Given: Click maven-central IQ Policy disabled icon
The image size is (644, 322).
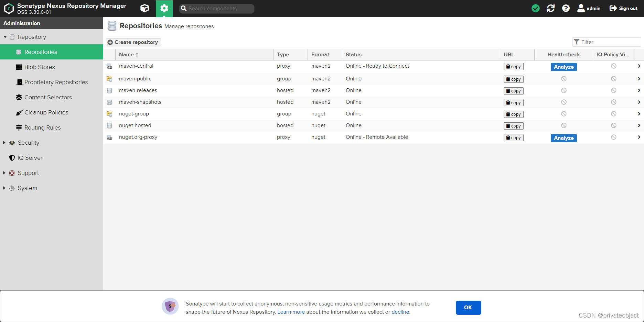Looking at the screenshot, I should tap(614, 66).
